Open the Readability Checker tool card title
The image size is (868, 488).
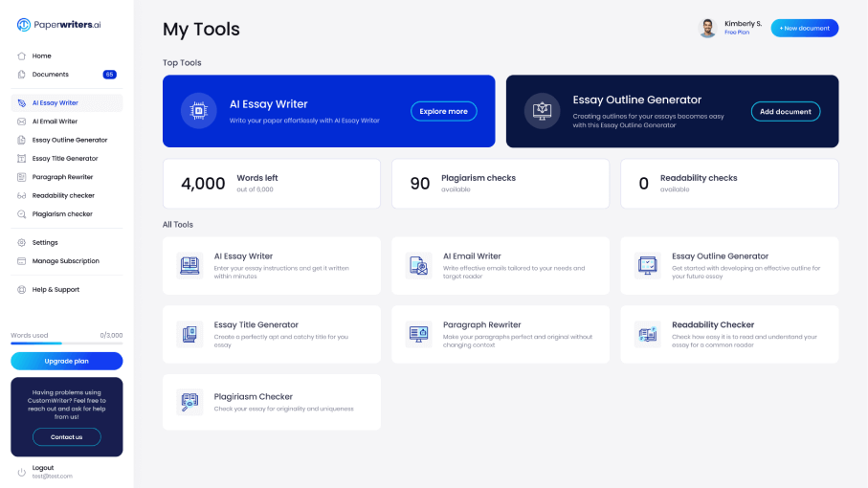coord(713,324)
